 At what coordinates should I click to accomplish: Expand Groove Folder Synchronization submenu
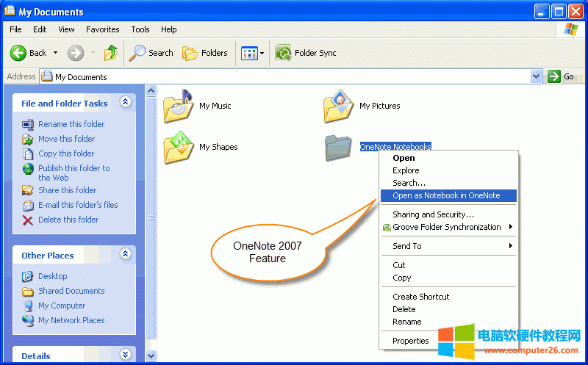[x=510, y=227]
